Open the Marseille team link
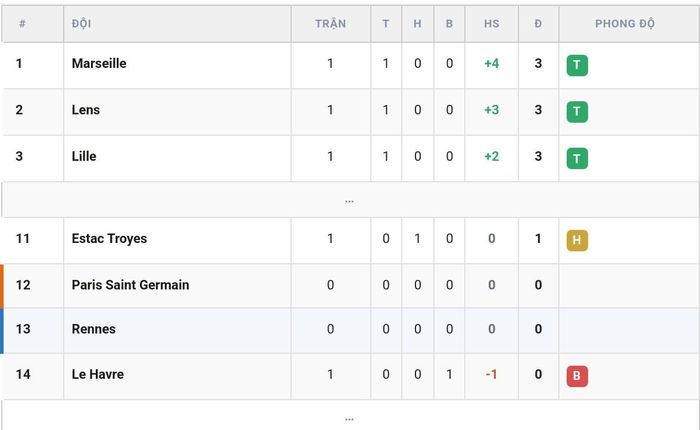The height and width of the screenshot is (430, 700). (99, 63)
